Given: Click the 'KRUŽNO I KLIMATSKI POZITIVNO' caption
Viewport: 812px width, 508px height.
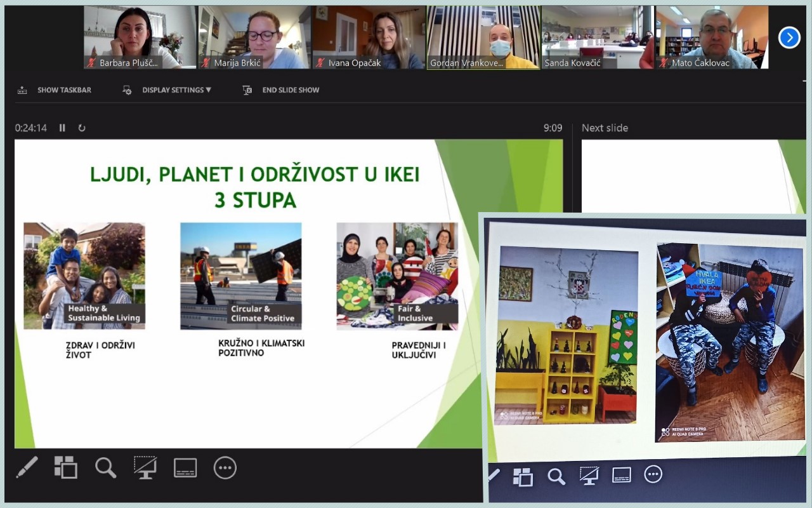Looking at the screenshot, I should 261,347.
